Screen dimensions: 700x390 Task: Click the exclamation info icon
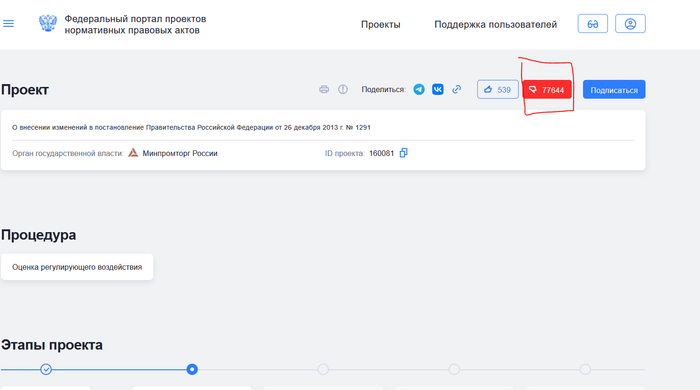(x=343, y=89)
